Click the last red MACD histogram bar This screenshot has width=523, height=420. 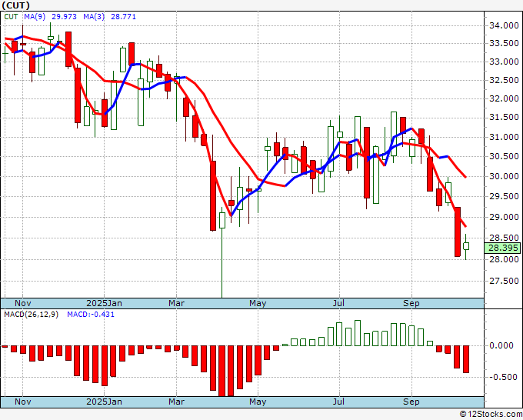pyautogui.click(x=466, y=359)
